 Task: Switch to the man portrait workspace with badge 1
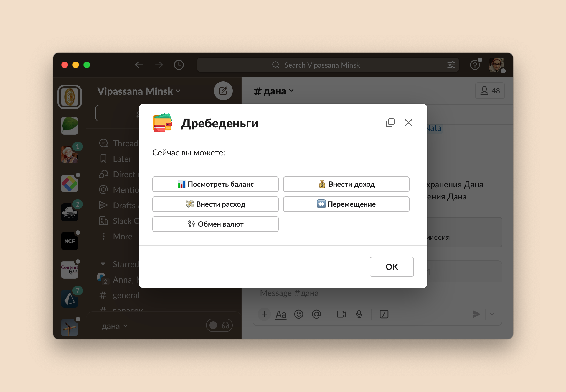tap(70, 154)
